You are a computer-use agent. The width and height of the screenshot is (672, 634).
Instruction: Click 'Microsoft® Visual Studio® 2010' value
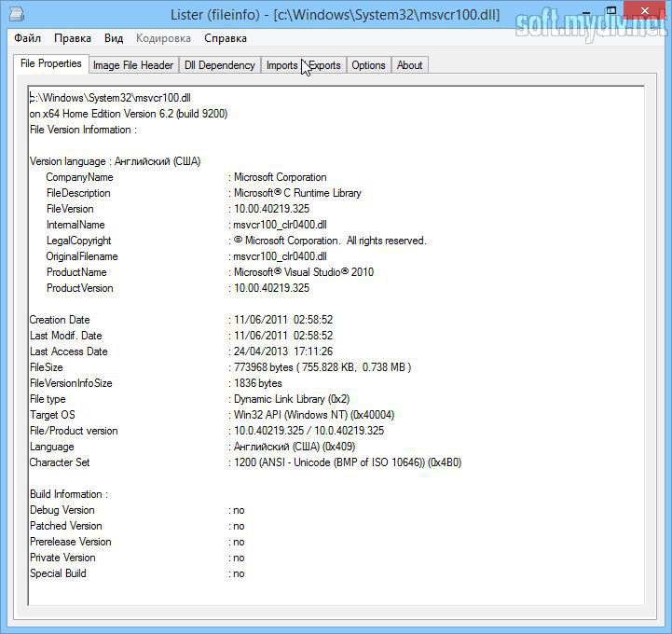point(304,272)
